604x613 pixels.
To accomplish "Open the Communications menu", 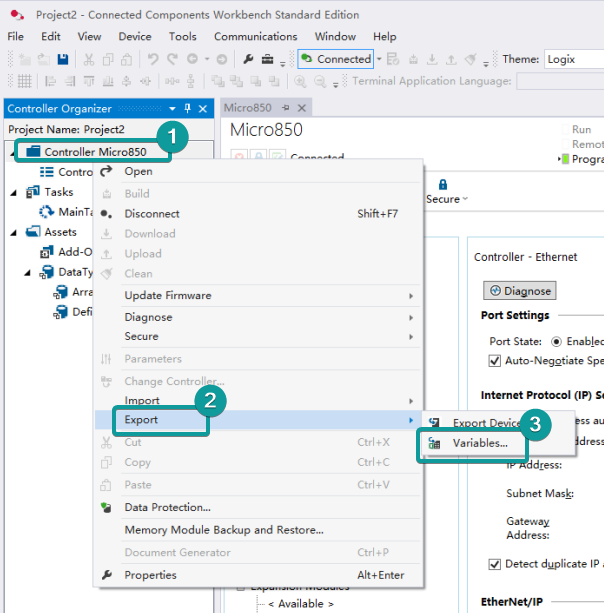I will 256,37.
